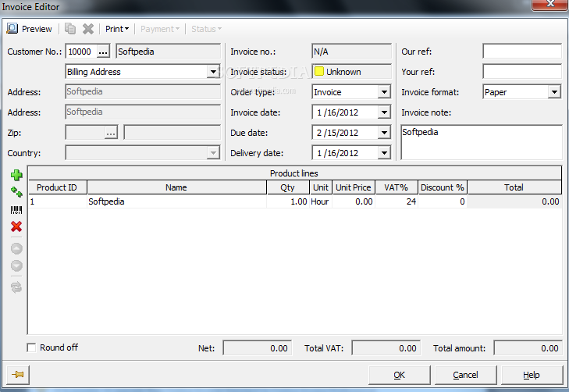Click the Zip lookup ellipsis button
This screenshot has height=392, width=569.
pos(111,133)
